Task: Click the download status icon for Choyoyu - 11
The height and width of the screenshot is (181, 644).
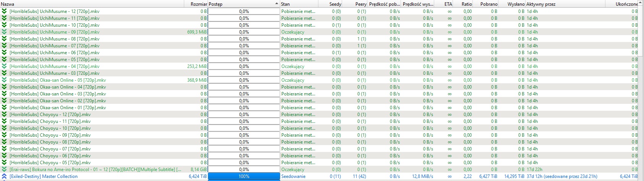Action: point(4,121)
